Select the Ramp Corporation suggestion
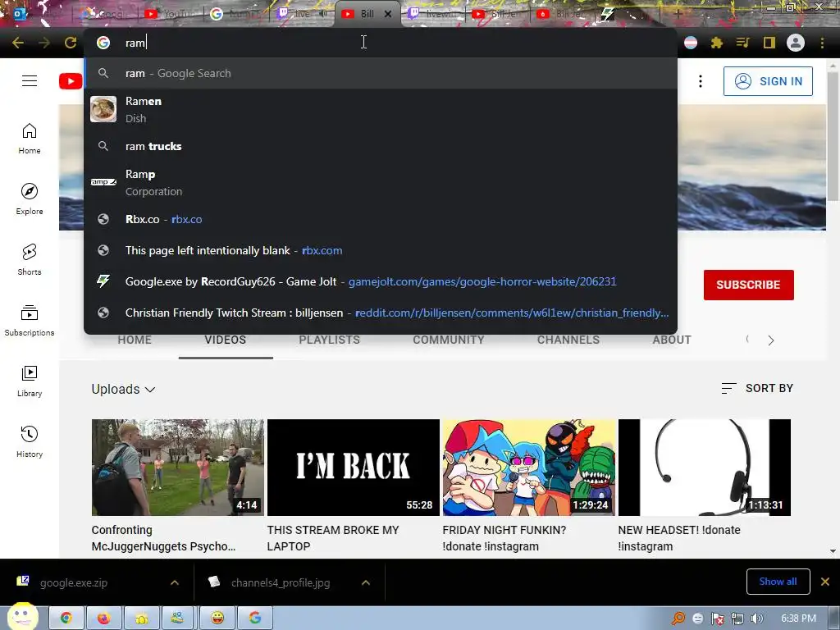 (x=381, y=183)
